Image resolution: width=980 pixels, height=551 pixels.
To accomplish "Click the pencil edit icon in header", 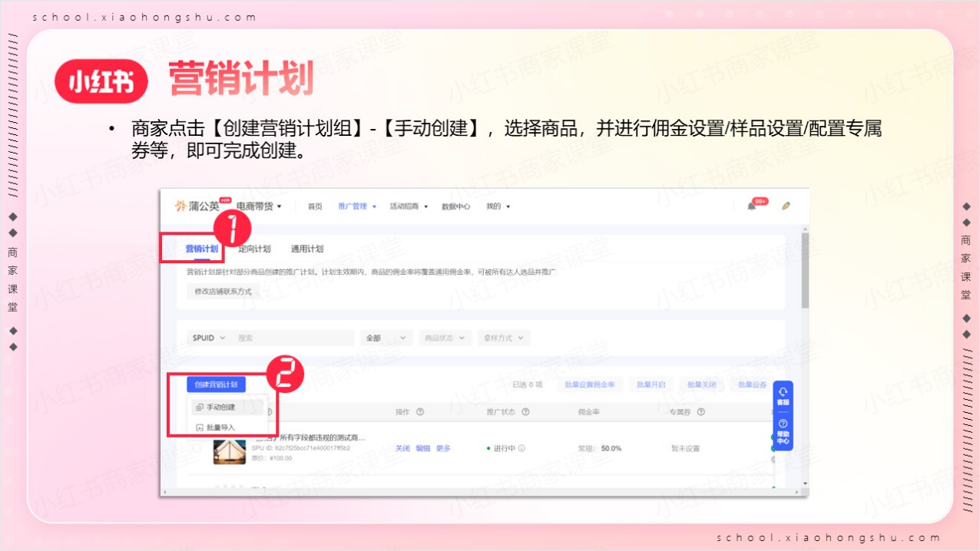I will click(786, 206).
